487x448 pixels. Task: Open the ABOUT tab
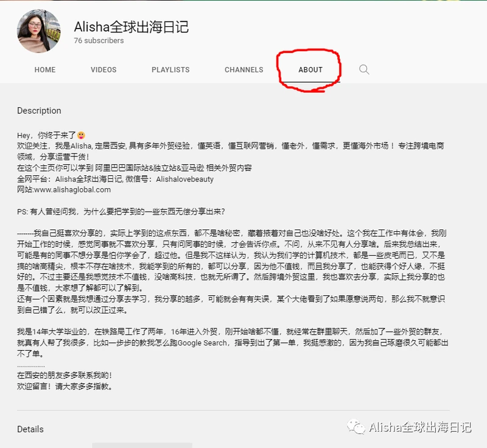[310, 70]
